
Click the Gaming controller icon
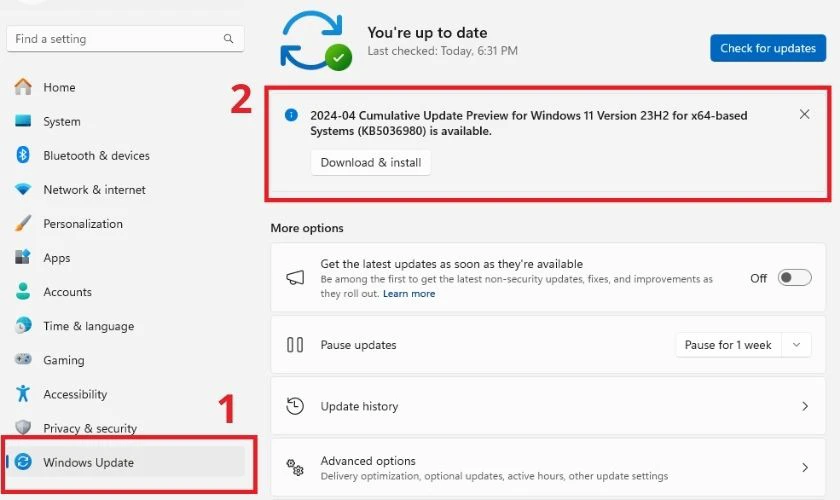click(23, 359)
